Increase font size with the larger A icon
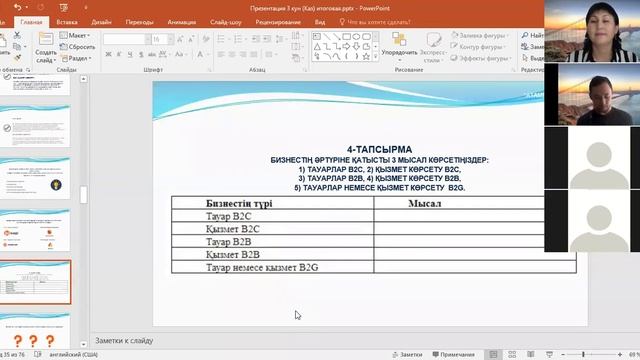 [x=180, y=39]
